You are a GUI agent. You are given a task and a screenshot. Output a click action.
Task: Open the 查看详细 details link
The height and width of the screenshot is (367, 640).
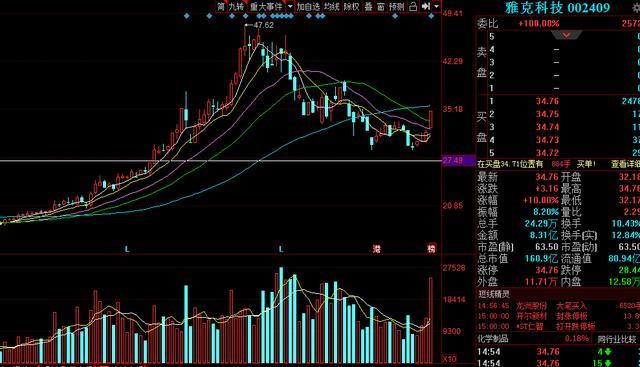pyautogui.click(x=625, y=164)
